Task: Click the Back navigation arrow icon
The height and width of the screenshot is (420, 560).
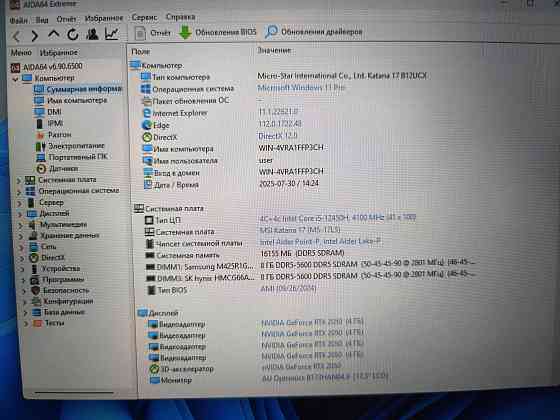Action: click(x=16, y=36)
